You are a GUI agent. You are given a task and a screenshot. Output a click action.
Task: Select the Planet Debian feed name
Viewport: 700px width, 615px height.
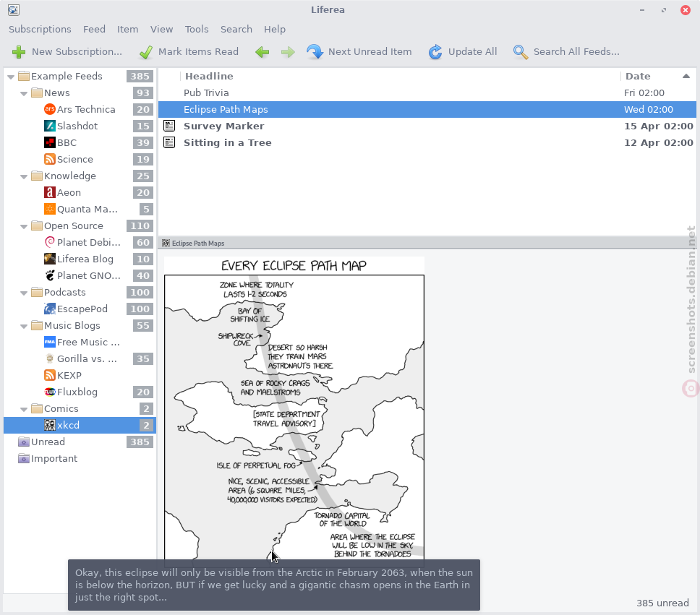pos(89,242)
